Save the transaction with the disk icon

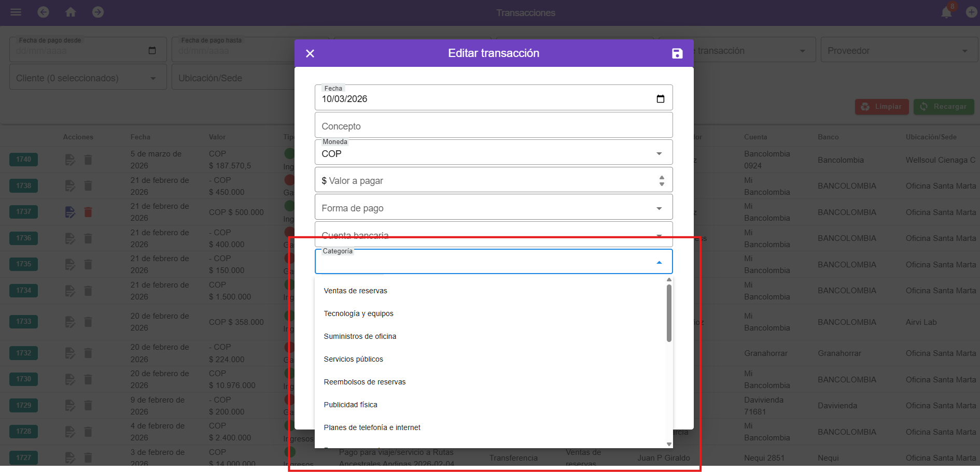(x=677, y=53)
